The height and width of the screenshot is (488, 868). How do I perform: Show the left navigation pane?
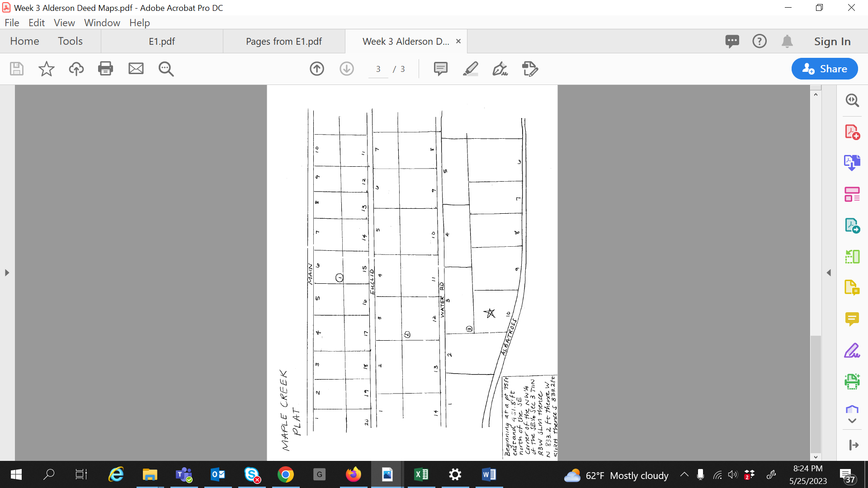coord(7,272)
